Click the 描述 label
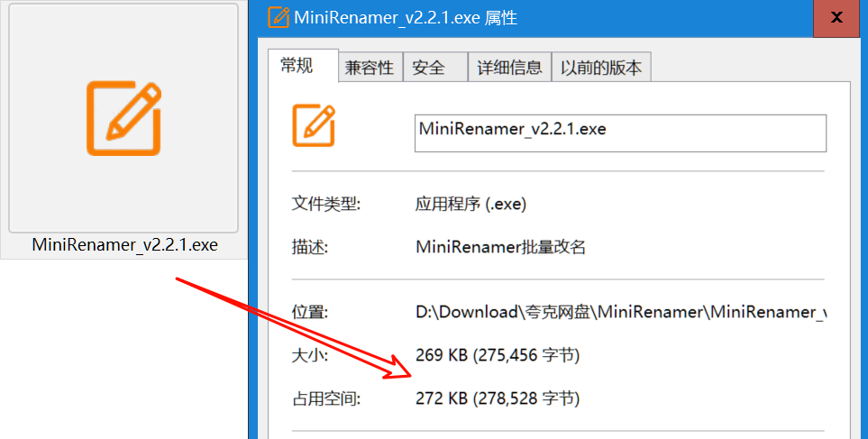 (310, 247)
